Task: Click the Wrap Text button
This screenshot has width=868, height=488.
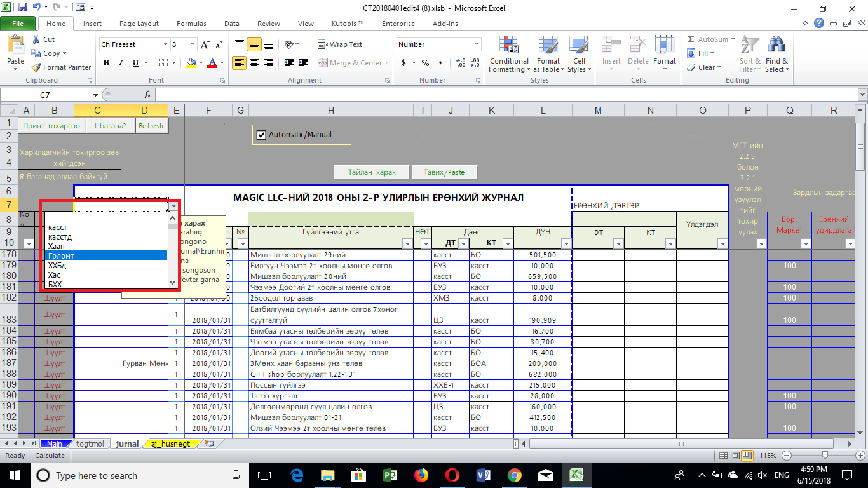Action: tap(340, 44)
